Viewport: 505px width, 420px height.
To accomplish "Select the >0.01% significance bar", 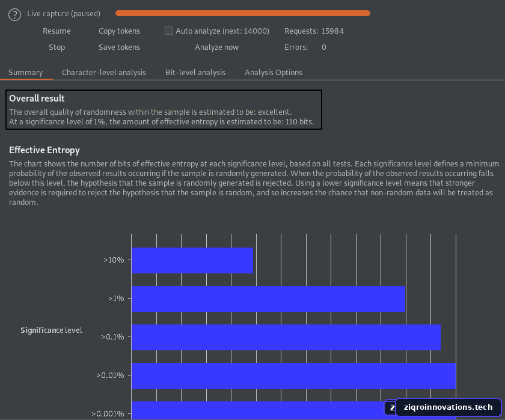I will click(293, 376).
